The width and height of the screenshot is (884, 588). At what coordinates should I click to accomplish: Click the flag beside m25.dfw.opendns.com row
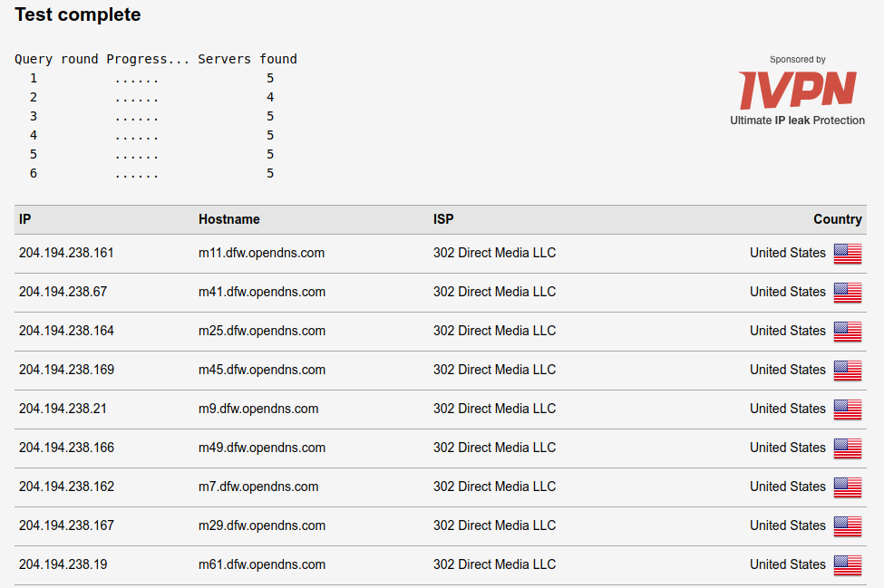coord(847,332)
